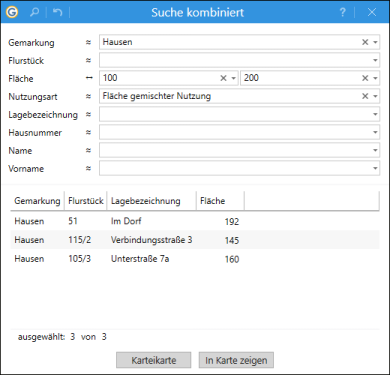Expand the Lagebezeichnung dropdown list

pos(375,114)
